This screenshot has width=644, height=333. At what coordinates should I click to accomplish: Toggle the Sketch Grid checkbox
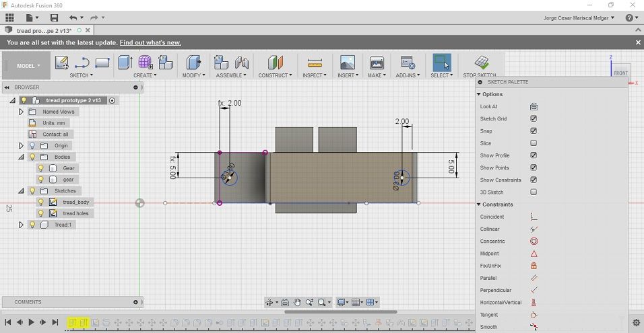[534, 118]
